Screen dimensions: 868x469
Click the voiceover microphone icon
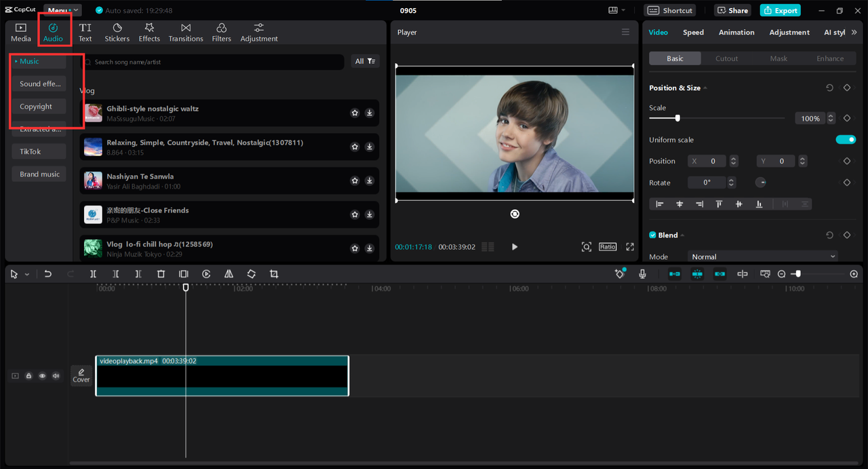(x=642, y=274)
